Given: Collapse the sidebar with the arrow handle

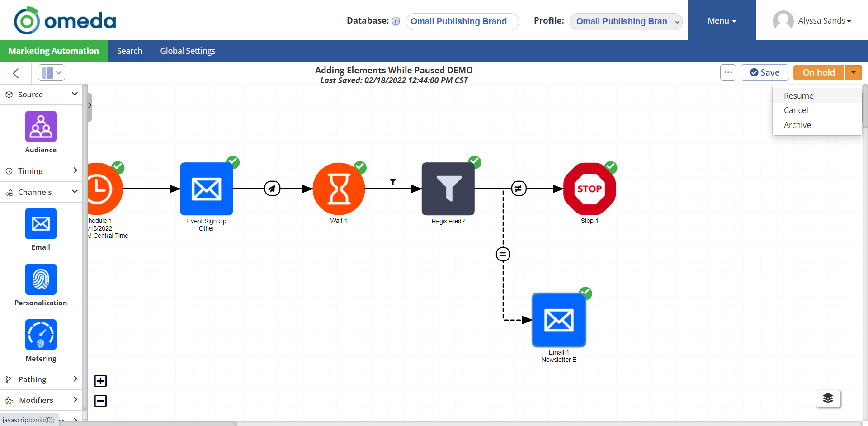Looking at the screenshot, I should pyautogui.click(x=90, y=105).
